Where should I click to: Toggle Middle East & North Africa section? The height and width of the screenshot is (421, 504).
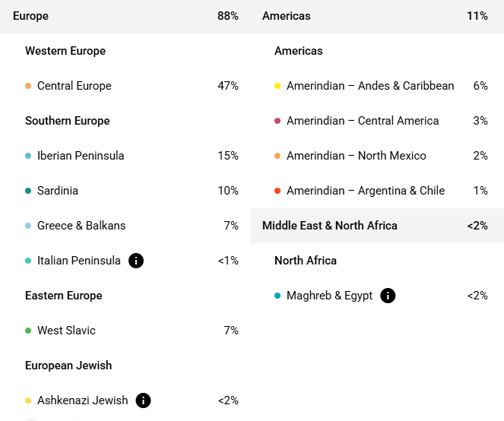pyautogui.click(x=375, y=226)
